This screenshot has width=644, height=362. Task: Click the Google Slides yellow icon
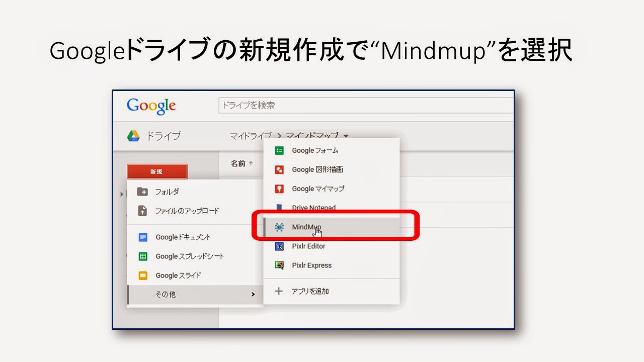click(143, 276)
